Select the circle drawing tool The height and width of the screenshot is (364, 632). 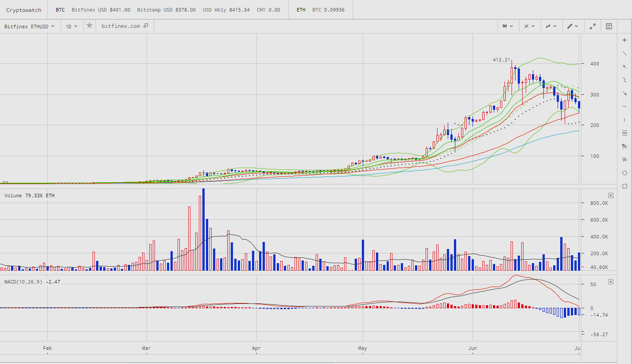[624, 172]
